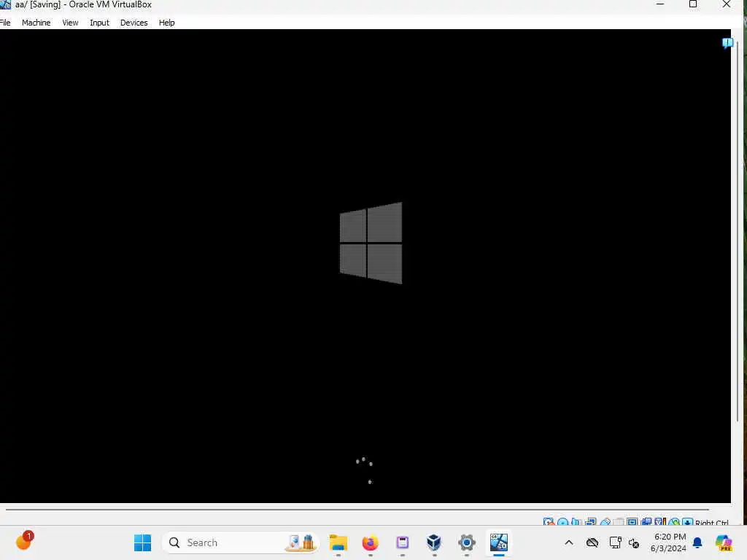Screen dimensions: 747x560
Task: Click the VM window vertical scrollbar
Action: (738, 231)
